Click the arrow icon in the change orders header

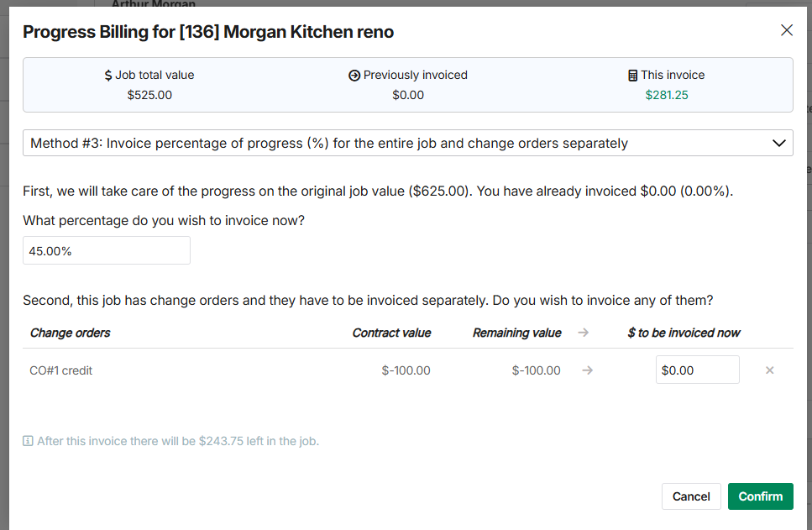(x=584, y=333)
